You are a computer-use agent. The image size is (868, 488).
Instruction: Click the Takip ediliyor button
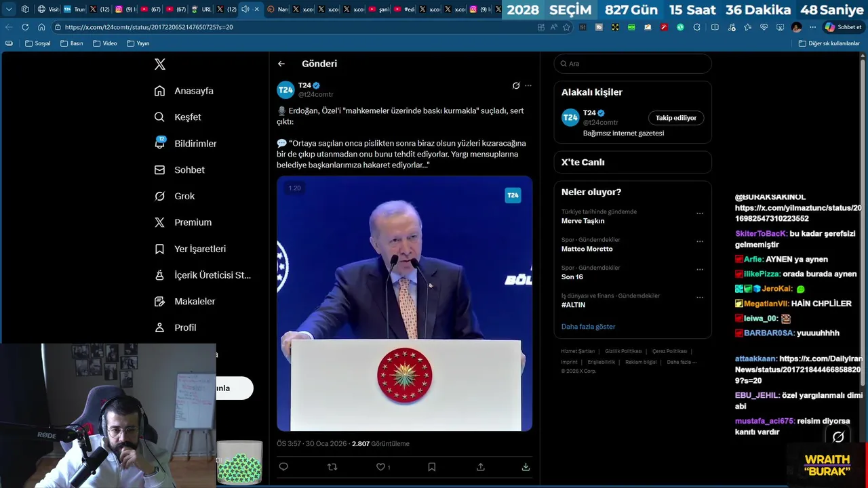[676, 118]
